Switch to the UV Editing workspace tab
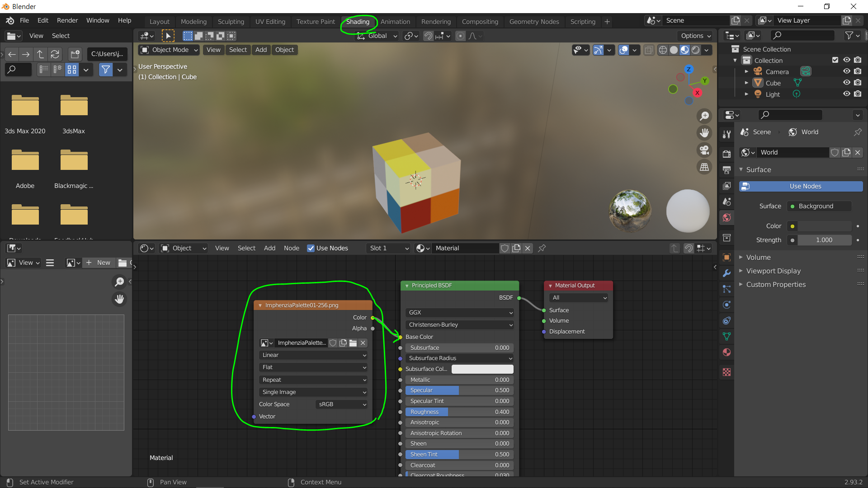Screen dimensions: 868x488 point(270,21)
